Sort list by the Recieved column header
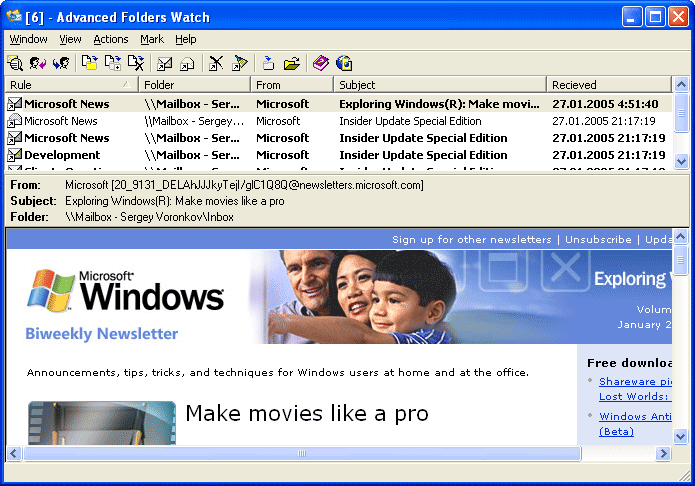The height and width of the screenshot is (486, 695). pyautogui.click(x=609, y=85)
